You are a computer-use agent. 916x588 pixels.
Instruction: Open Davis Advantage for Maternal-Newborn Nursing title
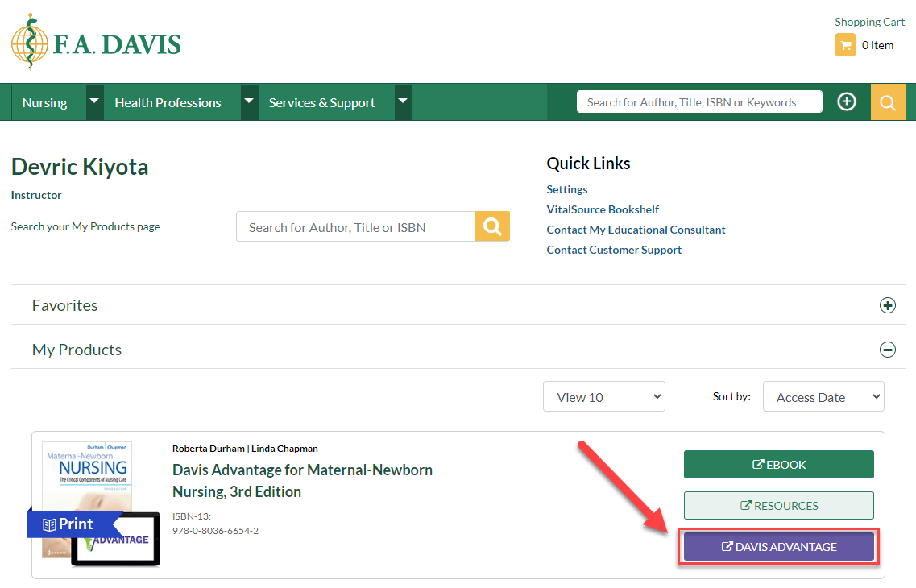click(x=302, y=481)
